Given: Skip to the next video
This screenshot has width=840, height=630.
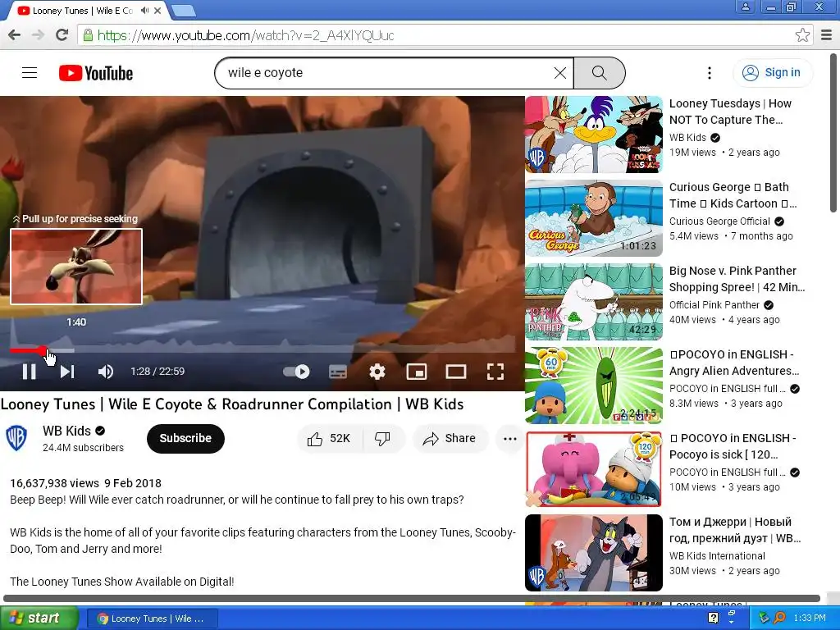Looking at the screenshot, I should pyautogui.click(x=67, y=372).
